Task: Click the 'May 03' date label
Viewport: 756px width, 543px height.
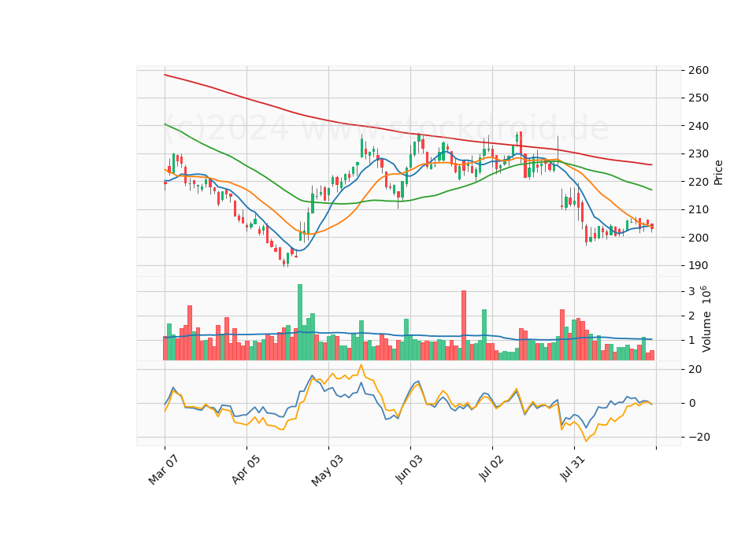Action: [x=327, y=470]
